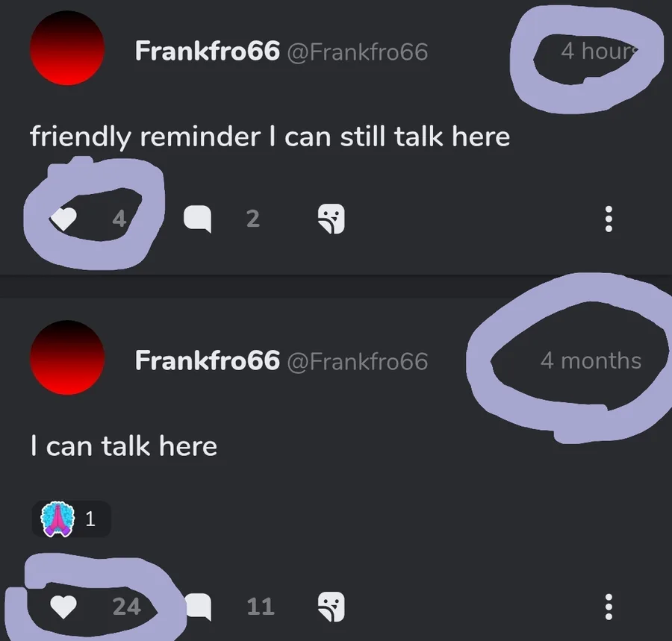
Task: Open comments on the "friendly reminder" post
Action: pos(197,219)
